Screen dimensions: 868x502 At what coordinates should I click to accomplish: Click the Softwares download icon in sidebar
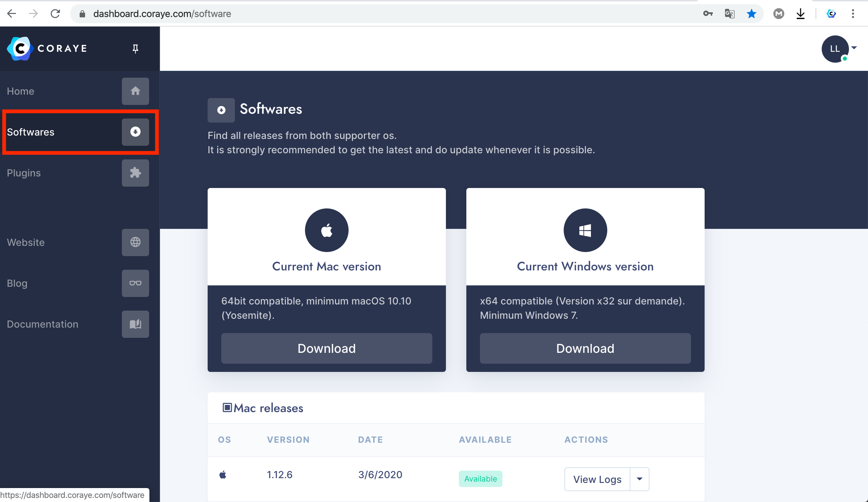[x=135, y=132]
